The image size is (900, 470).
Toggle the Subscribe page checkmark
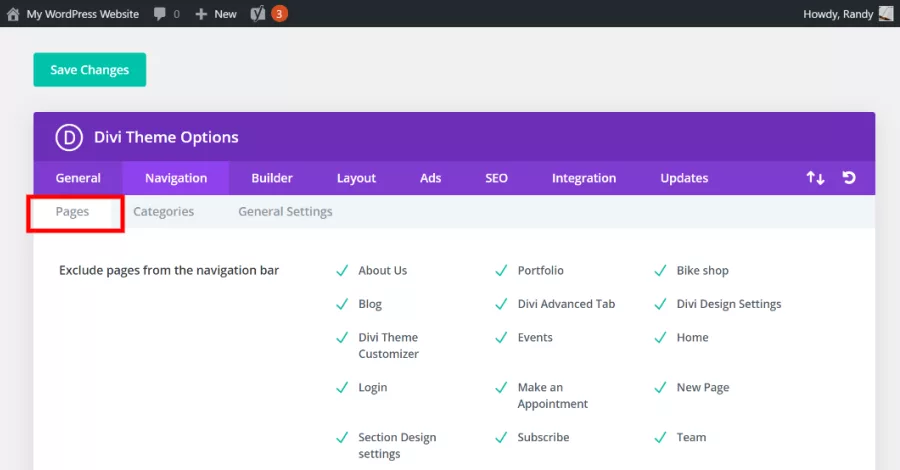coord(501,437)
